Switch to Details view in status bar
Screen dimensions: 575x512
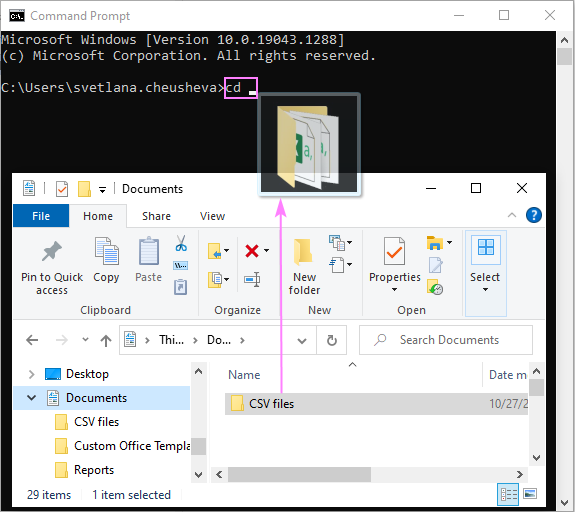coord(508,495)
